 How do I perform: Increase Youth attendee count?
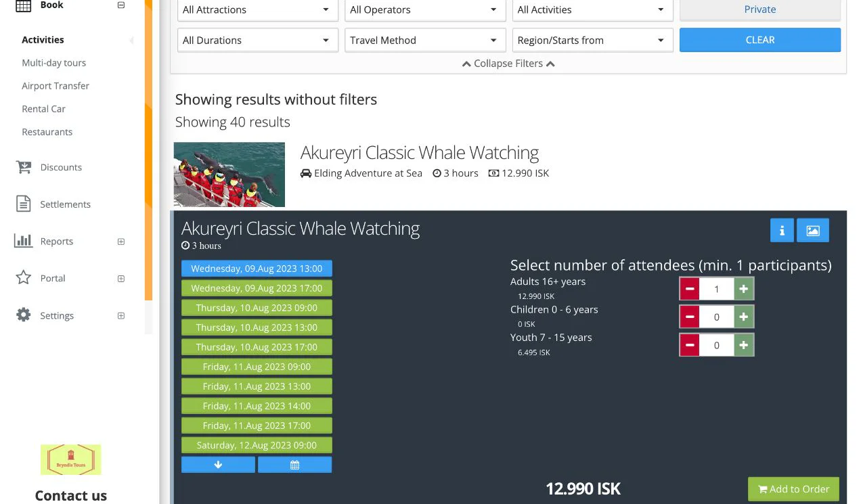click(x=743, y=345)
